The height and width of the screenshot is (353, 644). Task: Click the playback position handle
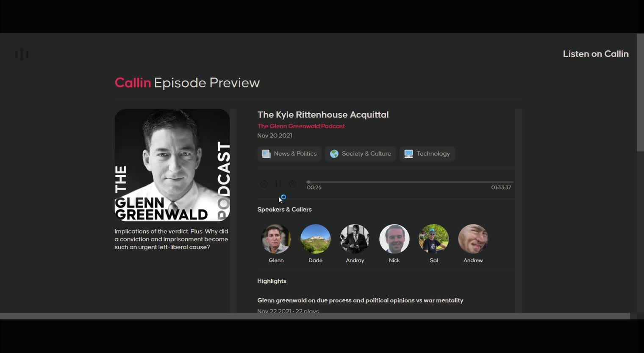click(308, 182)
